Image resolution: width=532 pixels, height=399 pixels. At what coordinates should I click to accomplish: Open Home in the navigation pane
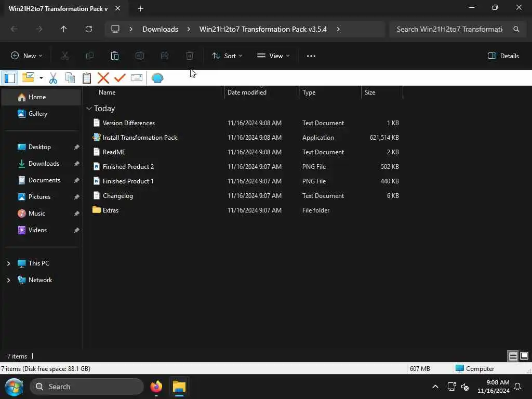pyautogui.click(x=42, y=97)
